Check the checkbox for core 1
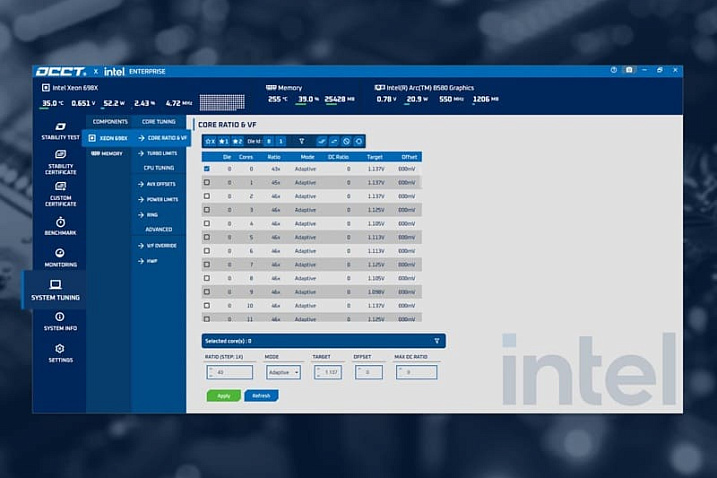Screen dimensions: 717x478 207,183
